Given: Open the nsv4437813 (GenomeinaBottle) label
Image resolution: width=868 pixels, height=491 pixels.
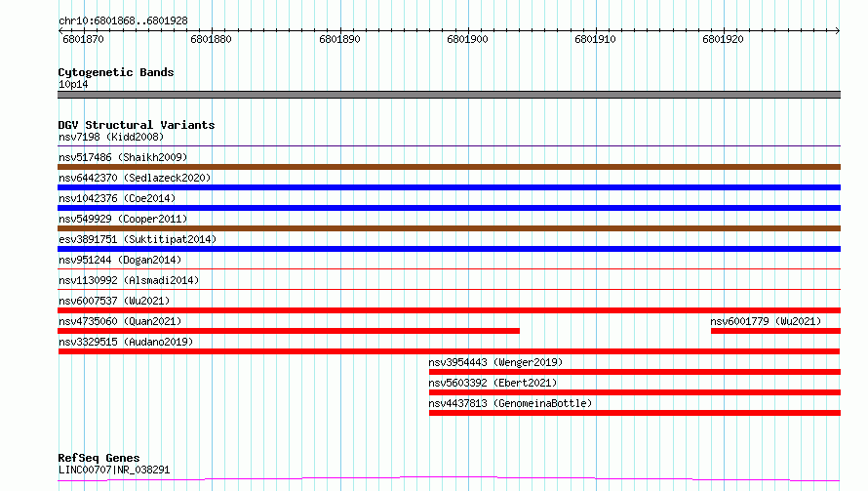Looking at the screenshot, I should [510, 403].
